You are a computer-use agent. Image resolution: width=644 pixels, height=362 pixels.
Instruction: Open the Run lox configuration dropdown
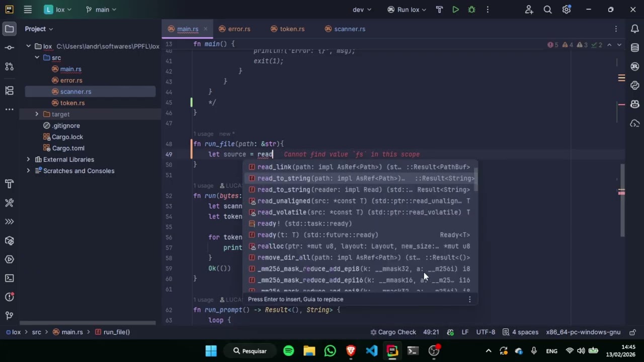(407, 10)
